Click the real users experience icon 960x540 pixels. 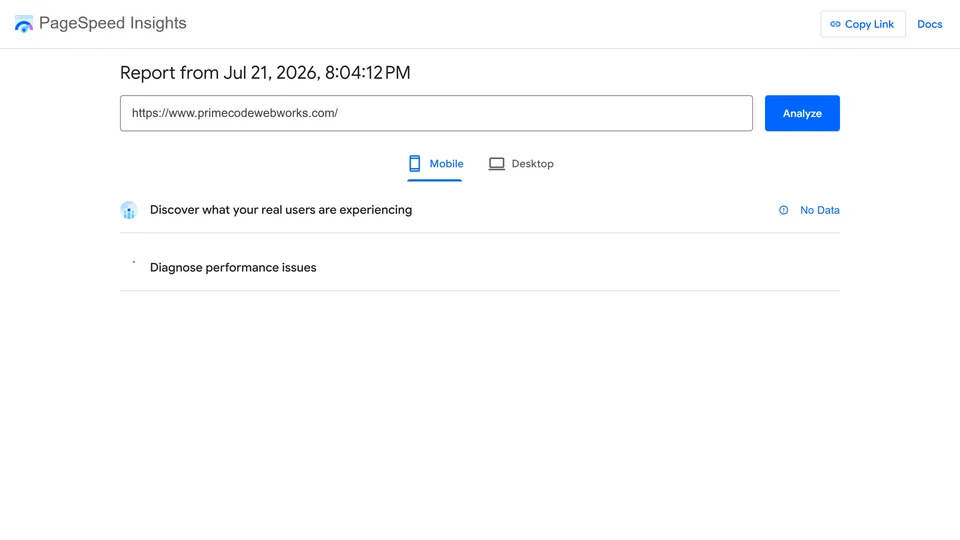pyautogui.click(x=129, y=210)
